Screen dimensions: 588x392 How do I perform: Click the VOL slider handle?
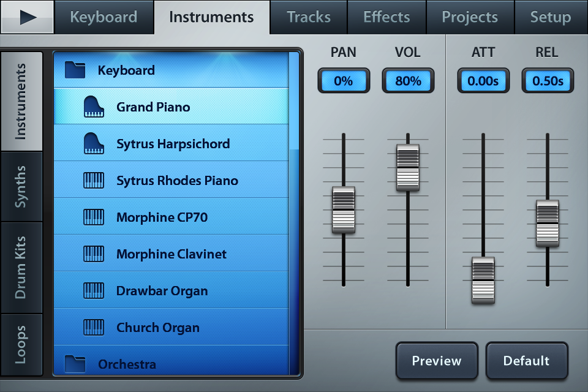408,167
